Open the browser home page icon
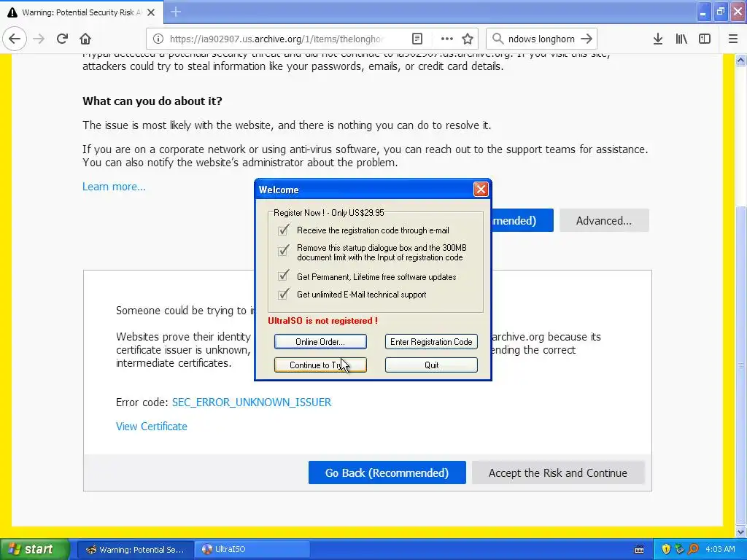This screenshot has width=747, height=560. pos(85,39)
